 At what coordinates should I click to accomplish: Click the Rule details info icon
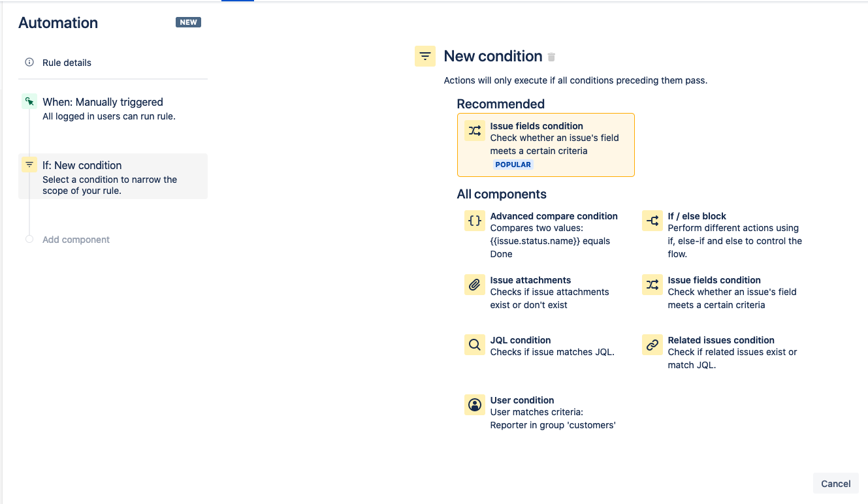point(29,63)
